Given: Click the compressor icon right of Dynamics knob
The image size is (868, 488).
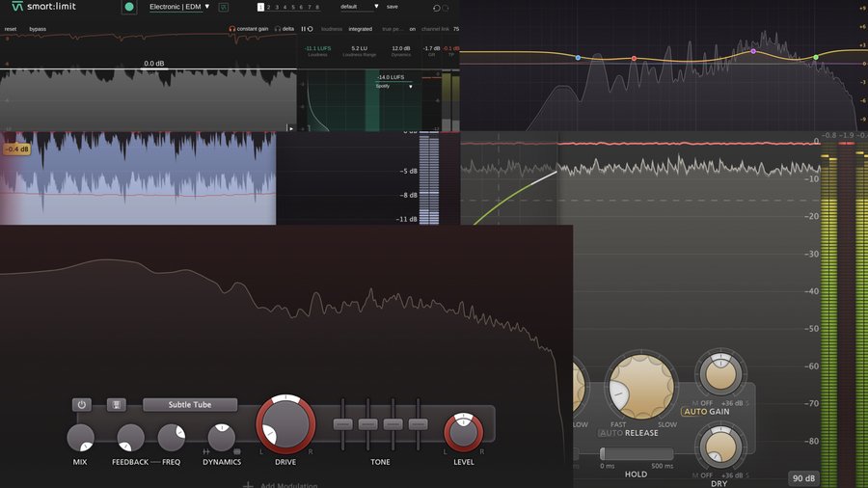Looking at the screenshot, I should click(x=237, y=451).
